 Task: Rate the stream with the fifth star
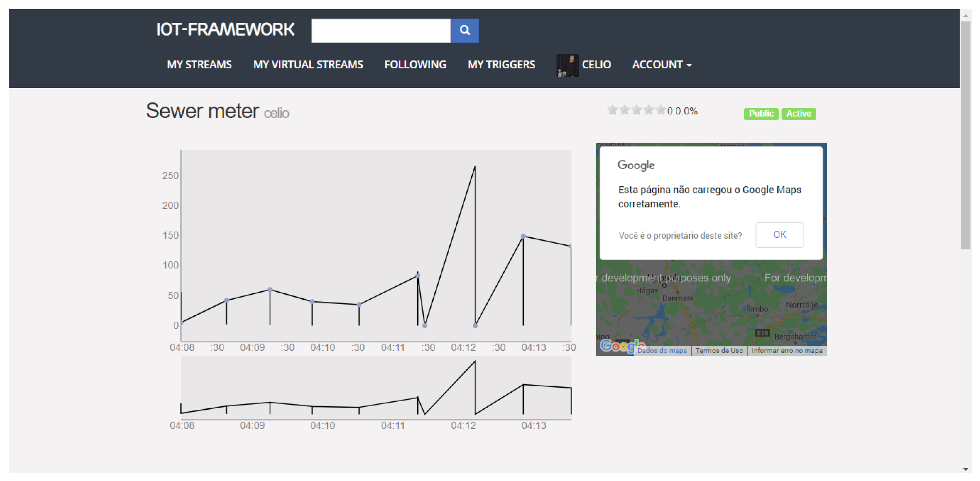click(661, 110)
